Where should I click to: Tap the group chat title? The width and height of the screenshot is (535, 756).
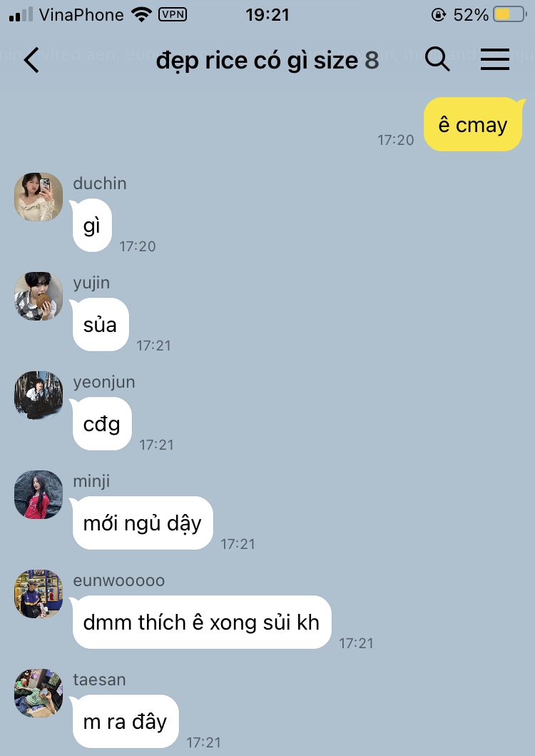click(267, 61)
